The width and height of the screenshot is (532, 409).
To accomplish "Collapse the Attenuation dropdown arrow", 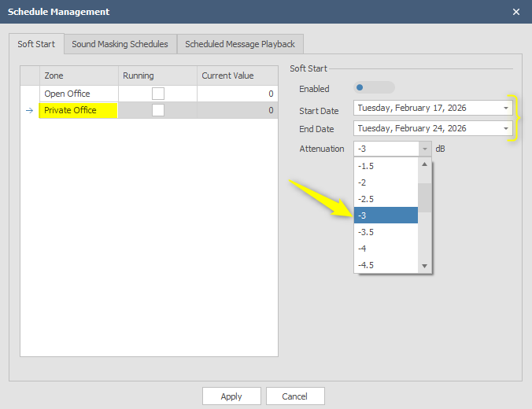I will tap(425, 149).
